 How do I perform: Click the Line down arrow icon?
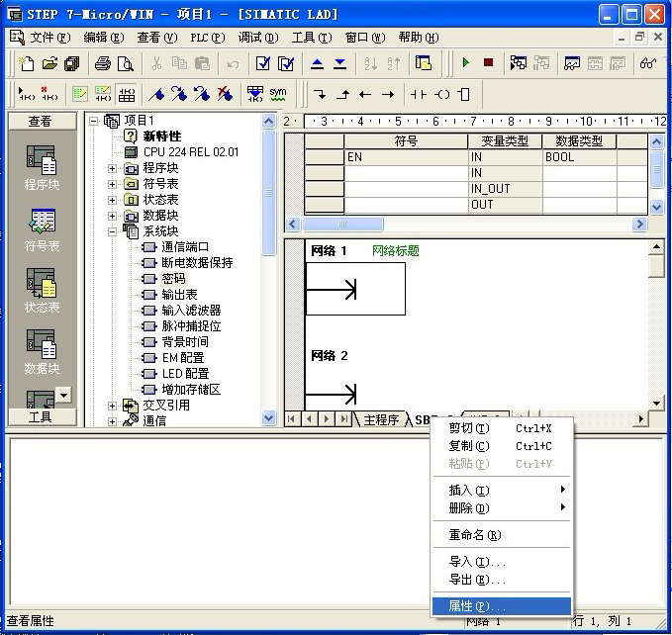tap(320, 94)
